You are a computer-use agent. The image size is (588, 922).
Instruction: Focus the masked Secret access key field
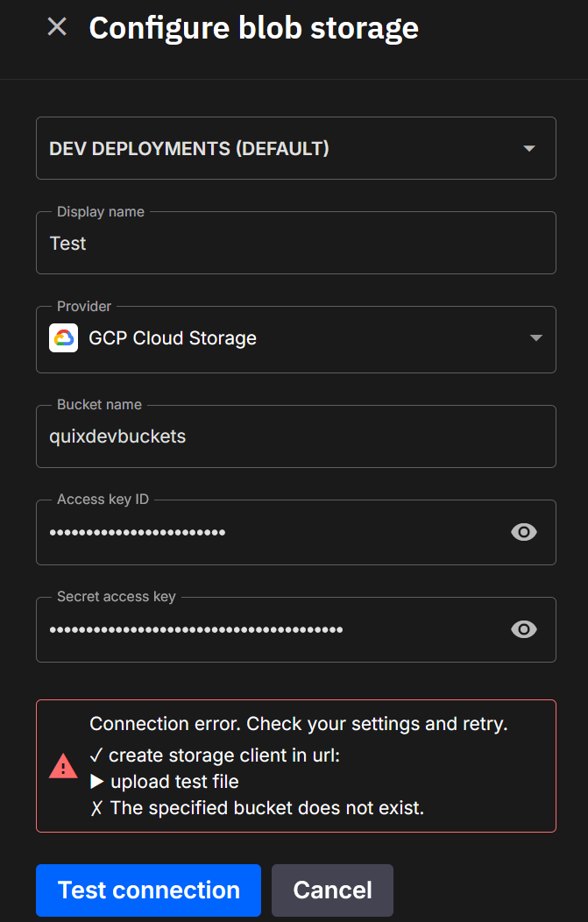pos(263,629)
